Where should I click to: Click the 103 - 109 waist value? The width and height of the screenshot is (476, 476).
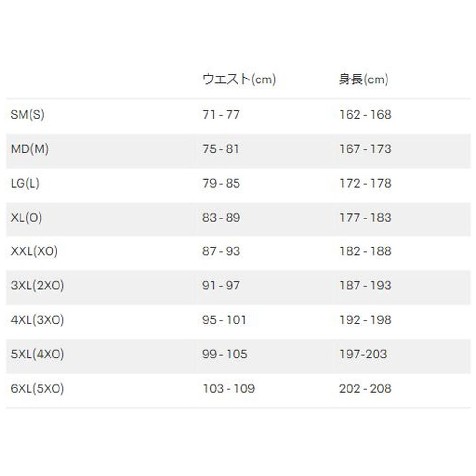(228, 388)
